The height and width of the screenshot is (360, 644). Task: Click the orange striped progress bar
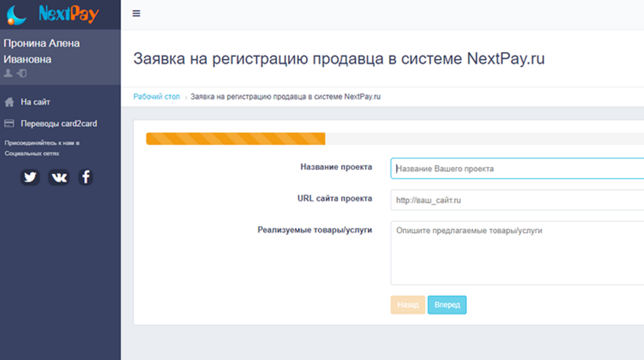[x=236, y=139]
